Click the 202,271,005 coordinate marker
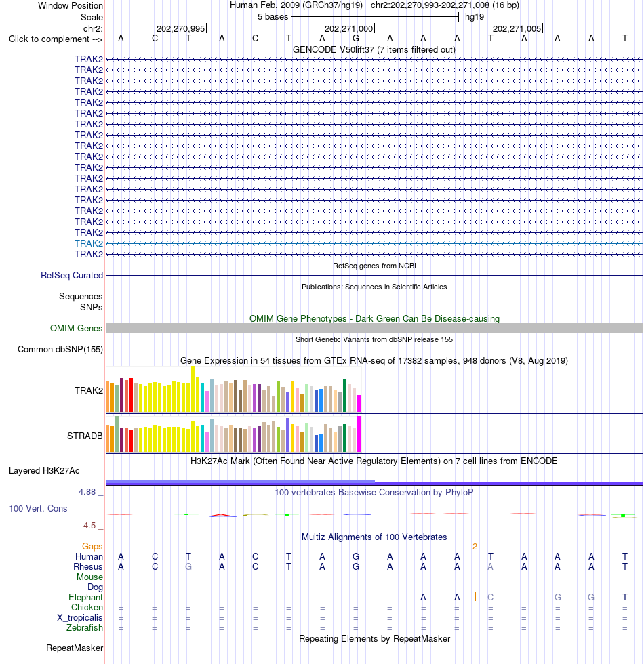 517,28
